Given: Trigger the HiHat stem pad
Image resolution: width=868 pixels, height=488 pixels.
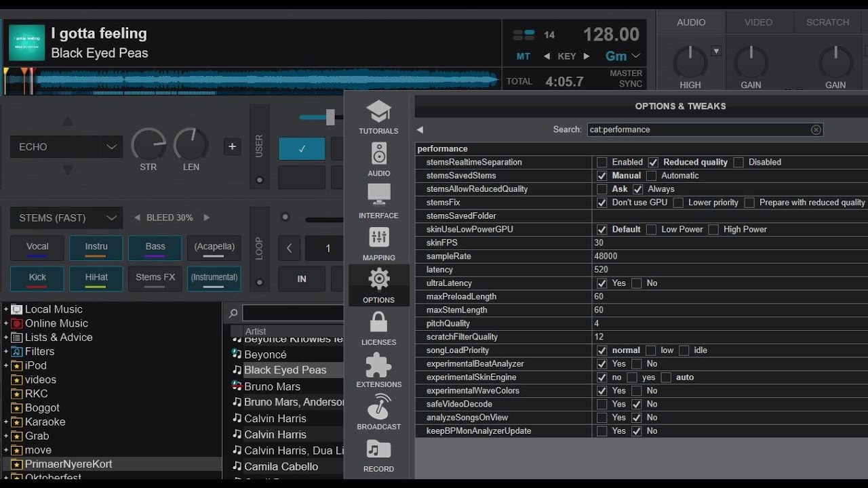Looking at the screenshot, I should pyautogui.click(x=96, y=278).
